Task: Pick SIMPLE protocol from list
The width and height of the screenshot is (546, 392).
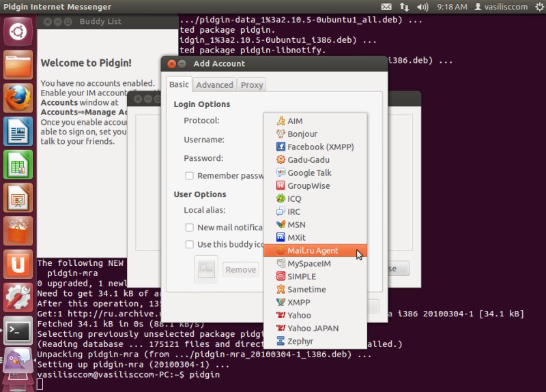Action: click(315, 277)
